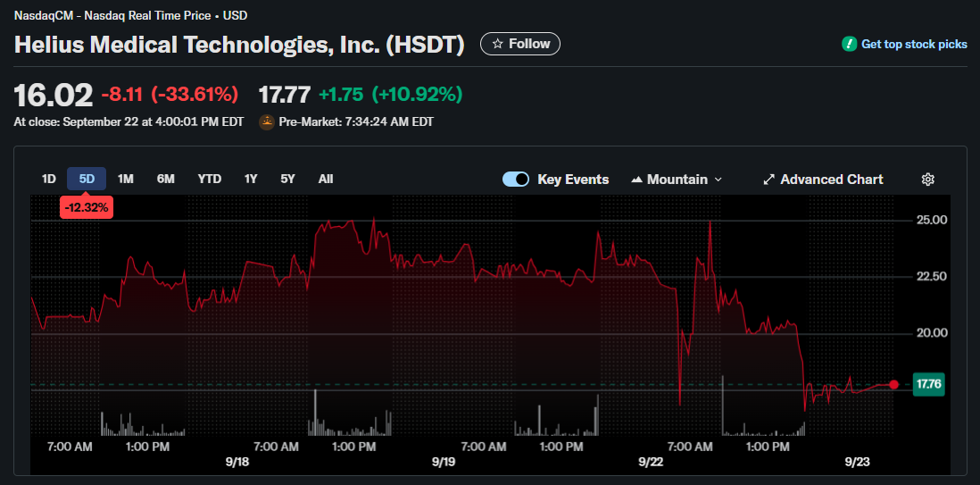Click the -8.11 (-33.61%) change value
980x485 pixels.
[170, 95]
